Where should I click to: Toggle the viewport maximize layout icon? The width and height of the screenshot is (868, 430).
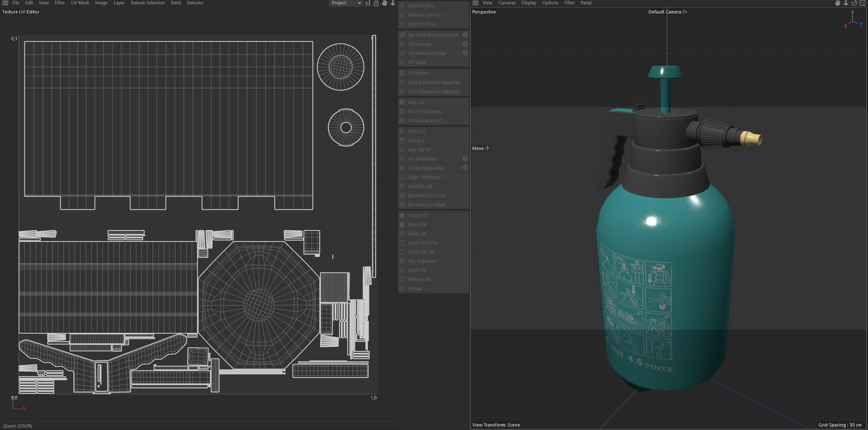click(862, 3)
